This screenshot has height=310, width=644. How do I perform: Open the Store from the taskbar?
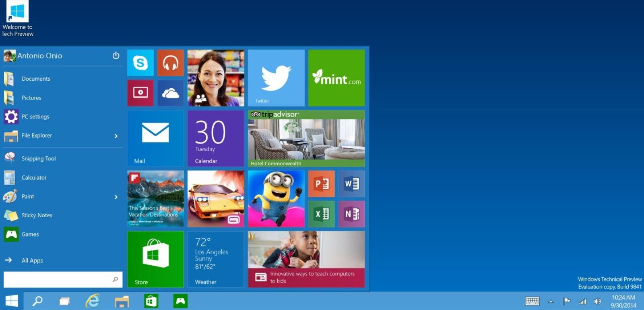coord(151,301)
